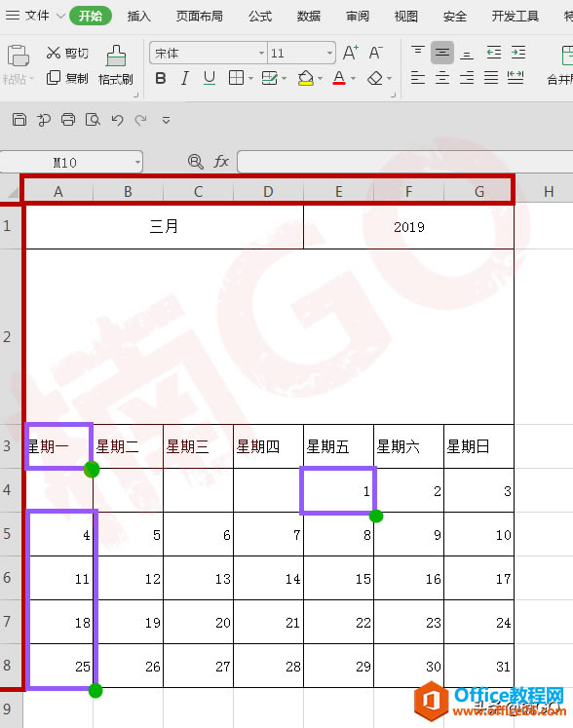This screenshot has height=728, width=573.
Task: Open Print Preview icon
Action: click(x=93, y=120)
